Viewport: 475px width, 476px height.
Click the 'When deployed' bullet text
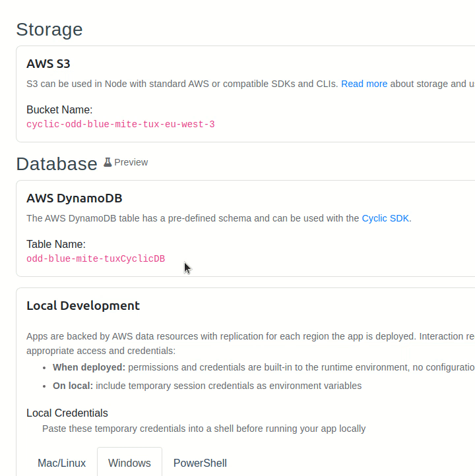pos(89,367)
